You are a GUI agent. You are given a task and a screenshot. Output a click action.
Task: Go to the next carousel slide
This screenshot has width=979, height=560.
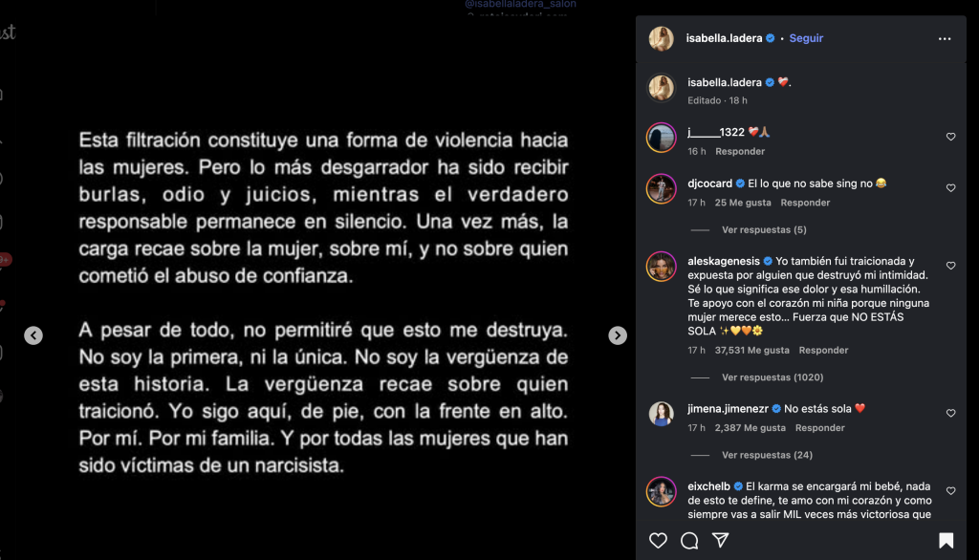tap(618, 335)
